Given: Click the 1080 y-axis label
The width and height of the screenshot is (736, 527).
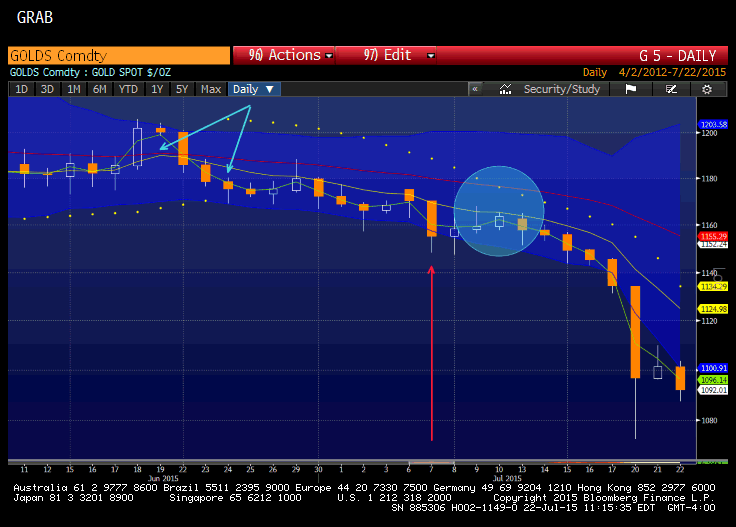Looking at the screenshot, I should coord(709,420).
